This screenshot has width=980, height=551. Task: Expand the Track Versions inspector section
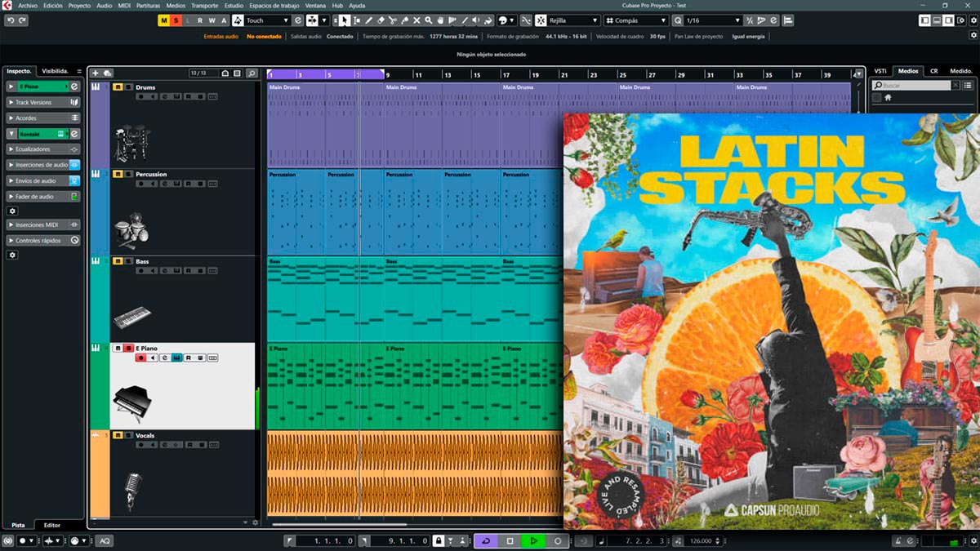(42, 103)
